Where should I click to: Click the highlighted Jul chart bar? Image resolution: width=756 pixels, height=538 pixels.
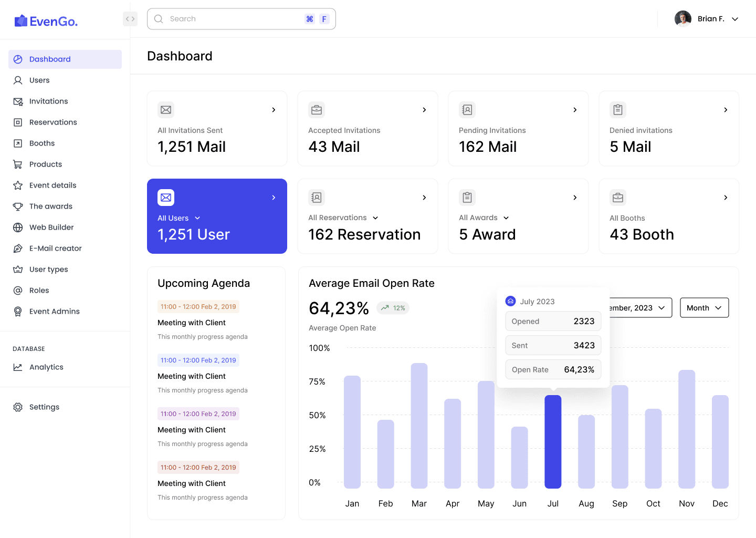pos(553,442)
